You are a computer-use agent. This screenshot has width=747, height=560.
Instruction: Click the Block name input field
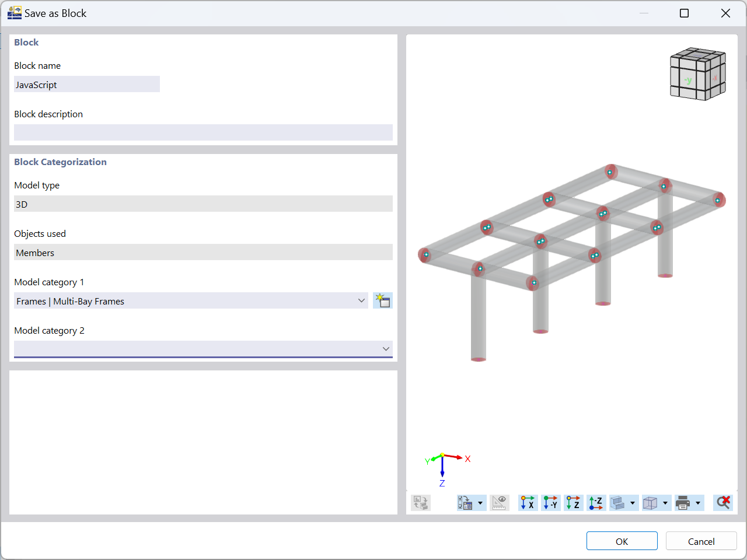[x=87, y=85]
